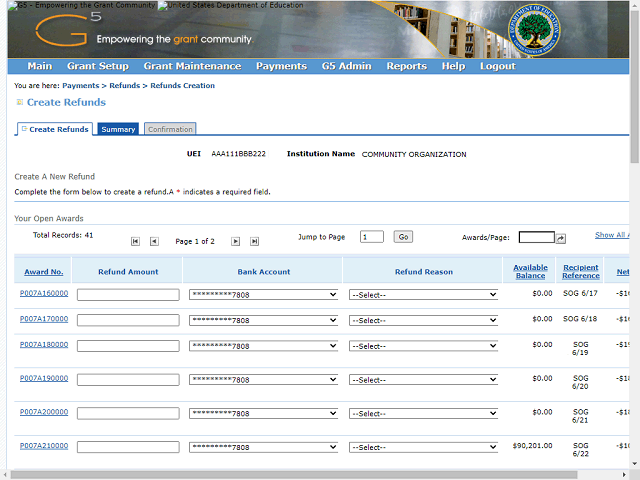This screenshot has width=640, height=480.
Task: Open the Payments menu
Action: [x=281, y=66]
